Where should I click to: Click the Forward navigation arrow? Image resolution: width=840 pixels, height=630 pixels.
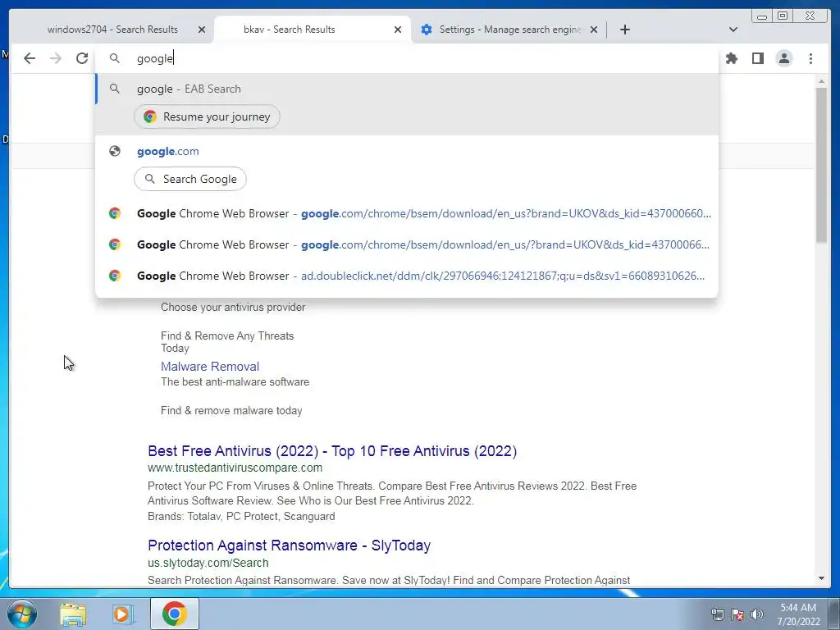point(56,58)
